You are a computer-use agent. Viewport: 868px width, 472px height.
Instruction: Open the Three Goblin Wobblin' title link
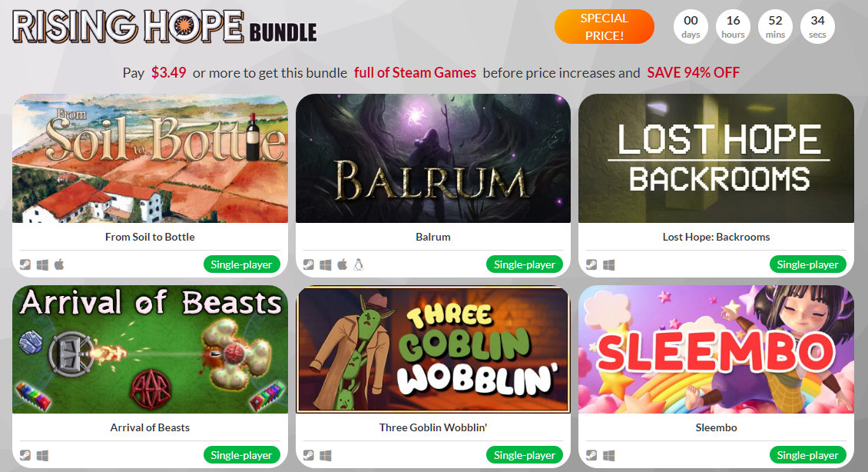433,427
